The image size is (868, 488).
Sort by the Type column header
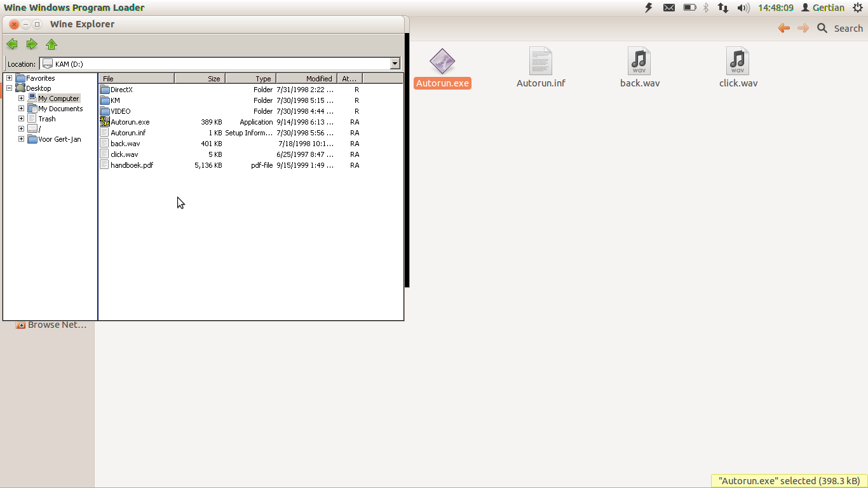250,78
